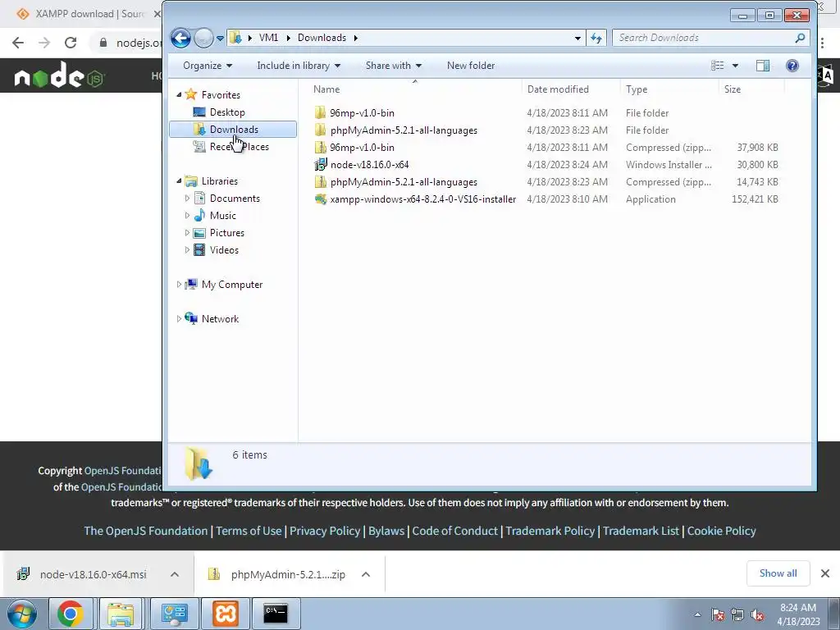Collapse the Favorites tree group
840x630 pixels.
pyautogui.click(x=179, y=95)
